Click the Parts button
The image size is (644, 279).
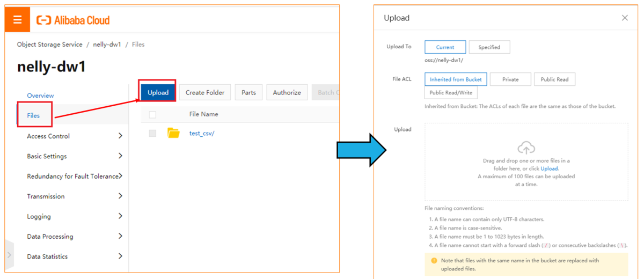pyautogui.click(x=248, y=92)
